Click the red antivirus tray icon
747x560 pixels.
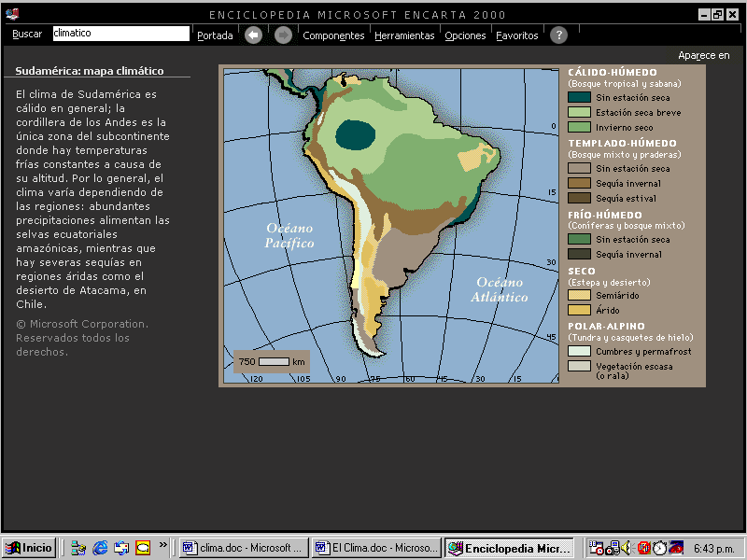pyautogui.click(x=643, y=548)
